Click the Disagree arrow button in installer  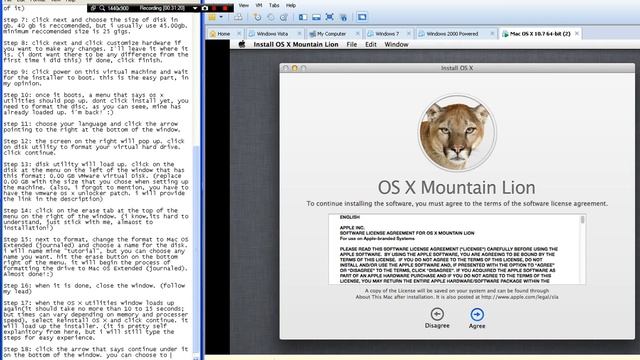tap(437, 314)
